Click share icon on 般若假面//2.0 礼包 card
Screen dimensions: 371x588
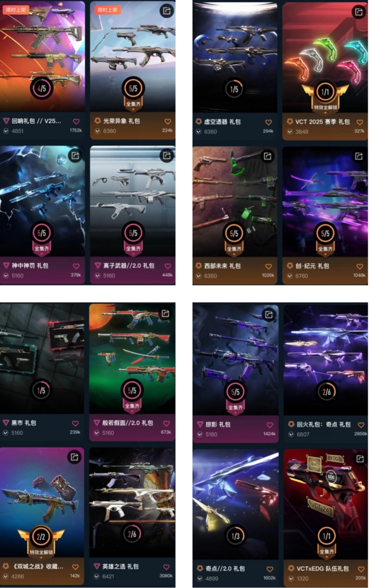pos(166,313)
